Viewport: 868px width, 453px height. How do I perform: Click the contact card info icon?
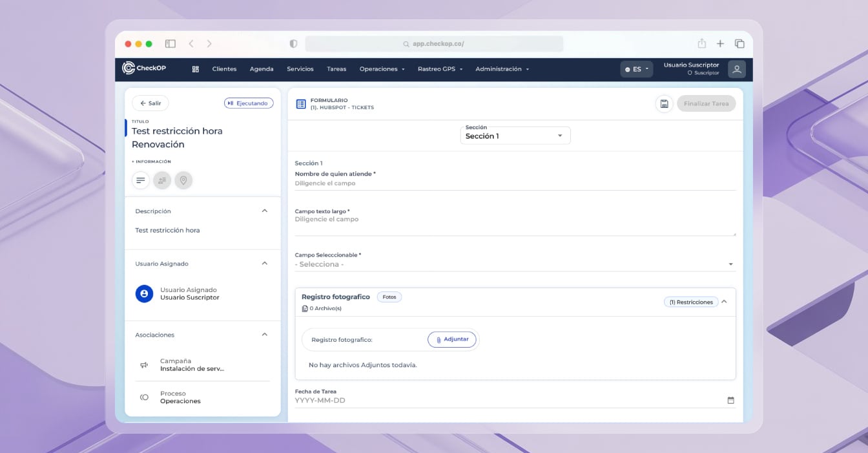coord(162,180)
